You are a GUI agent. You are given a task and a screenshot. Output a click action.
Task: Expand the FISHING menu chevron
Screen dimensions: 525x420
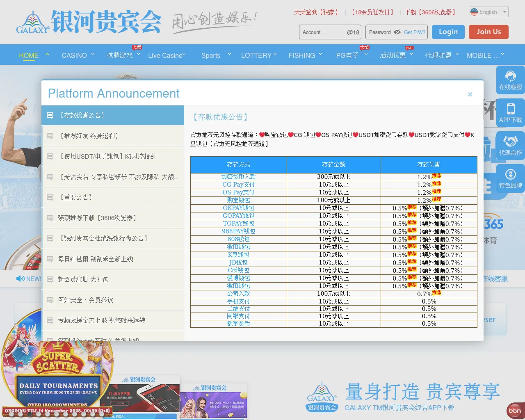(320, 54)
